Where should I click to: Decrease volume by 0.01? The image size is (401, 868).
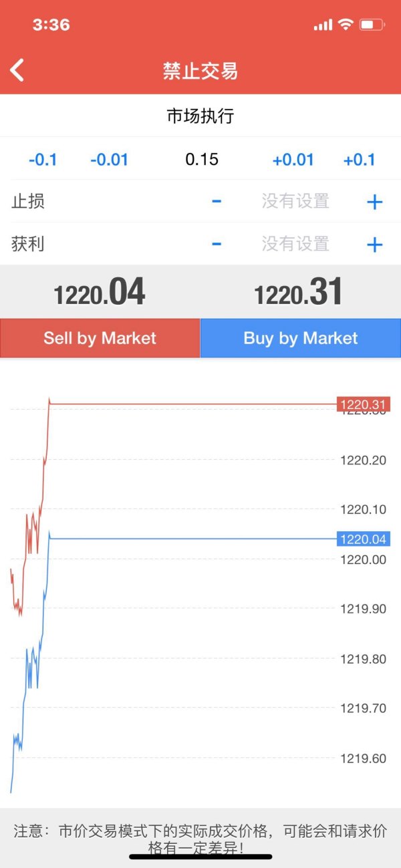109,160
